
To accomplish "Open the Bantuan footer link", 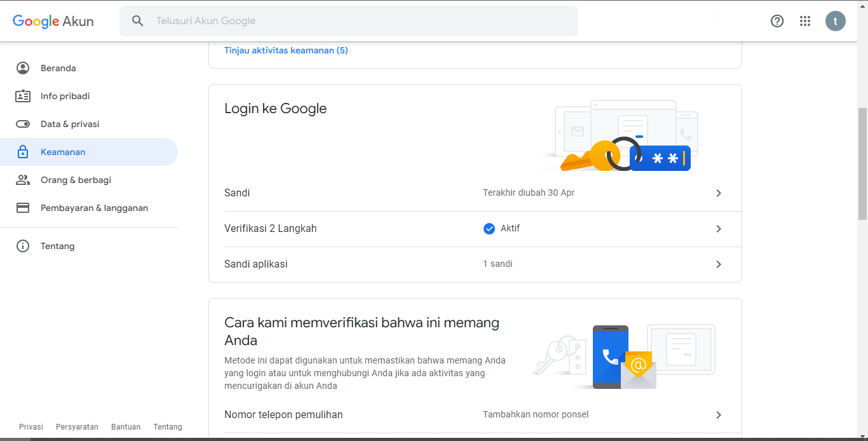I will (126, 427).
